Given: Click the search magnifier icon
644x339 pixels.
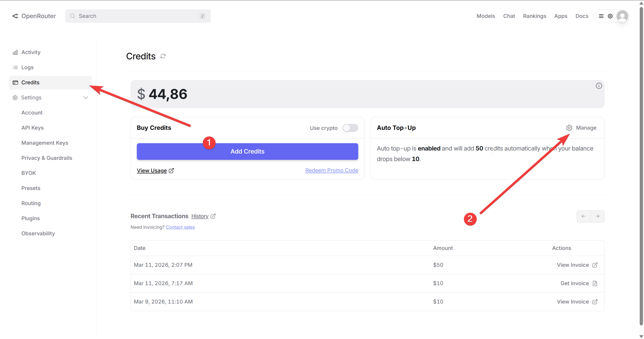Looking at the screenshot, I should [x=73, y=16].
